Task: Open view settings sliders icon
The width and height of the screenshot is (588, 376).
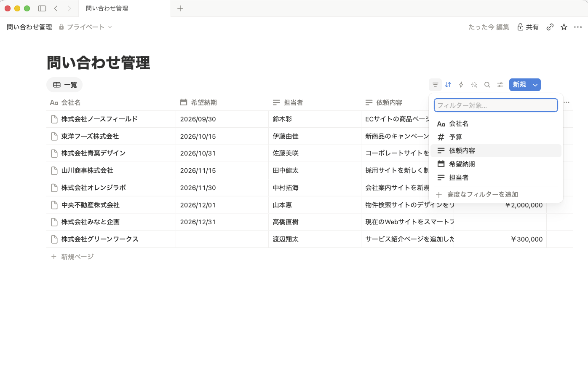Action: [500, 85]
